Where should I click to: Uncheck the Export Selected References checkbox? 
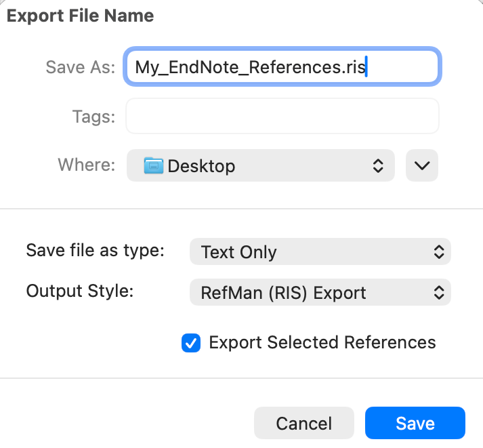click(191, 343)
